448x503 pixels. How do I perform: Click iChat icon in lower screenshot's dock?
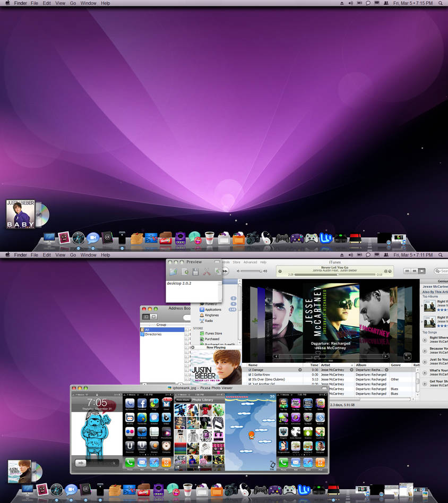point(71,490)
